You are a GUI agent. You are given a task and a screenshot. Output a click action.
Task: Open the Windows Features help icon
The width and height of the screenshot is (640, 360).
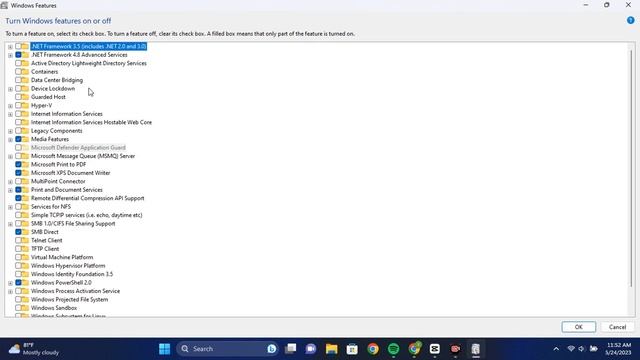point(630,20)
